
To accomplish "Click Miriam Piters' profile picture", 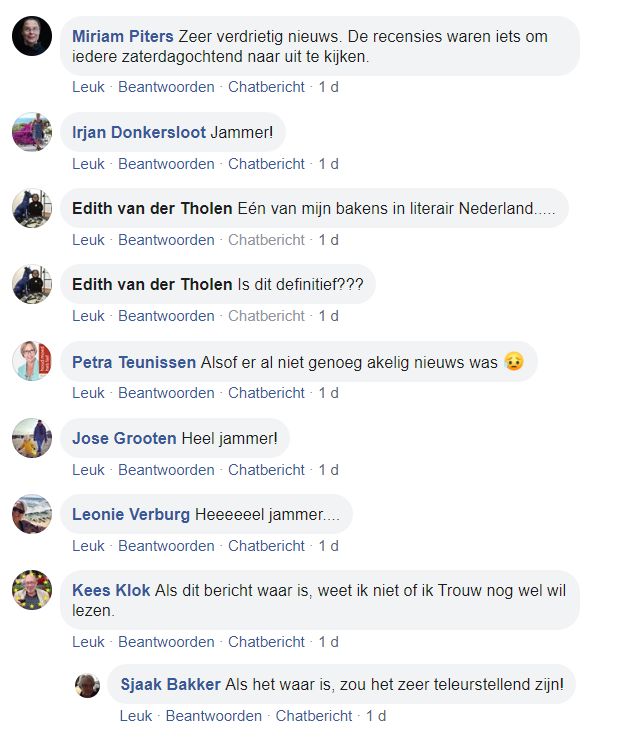I will tap(32, 36).
